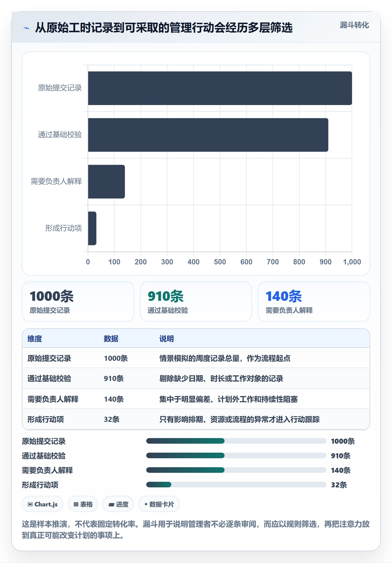Screen dimensions: 392x563
Task: Click the 500 x-axis tick label
Action: click(220, 262)
